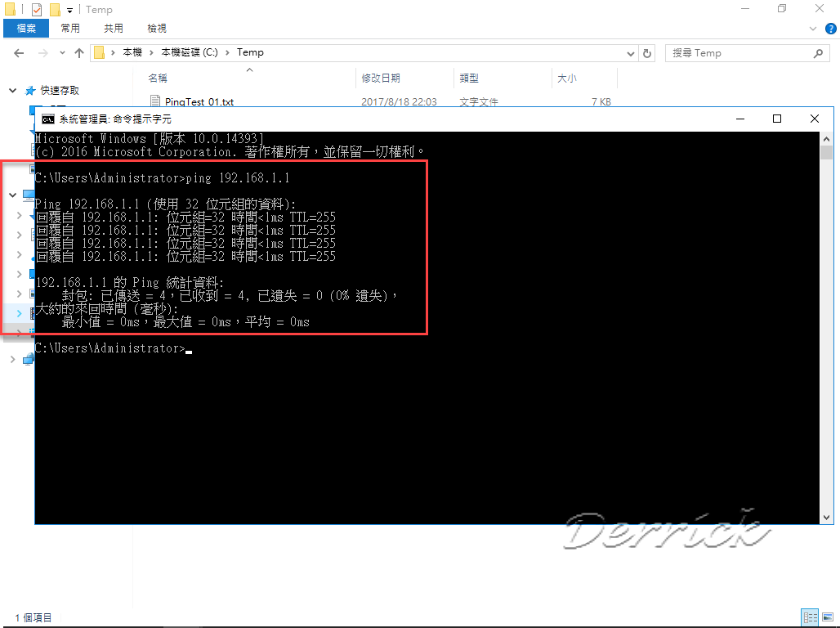Click the up arrow to go to parent folder
This screenshot has width=840, height=628.
pyautogui.click(x=78, y=52)
